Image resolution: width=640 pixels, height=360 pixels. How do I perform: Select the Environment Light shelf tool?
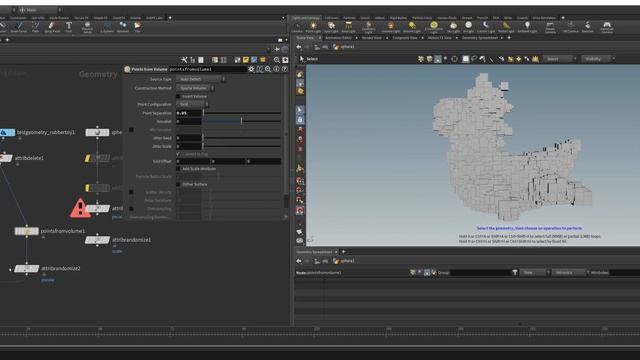(433, 27)
